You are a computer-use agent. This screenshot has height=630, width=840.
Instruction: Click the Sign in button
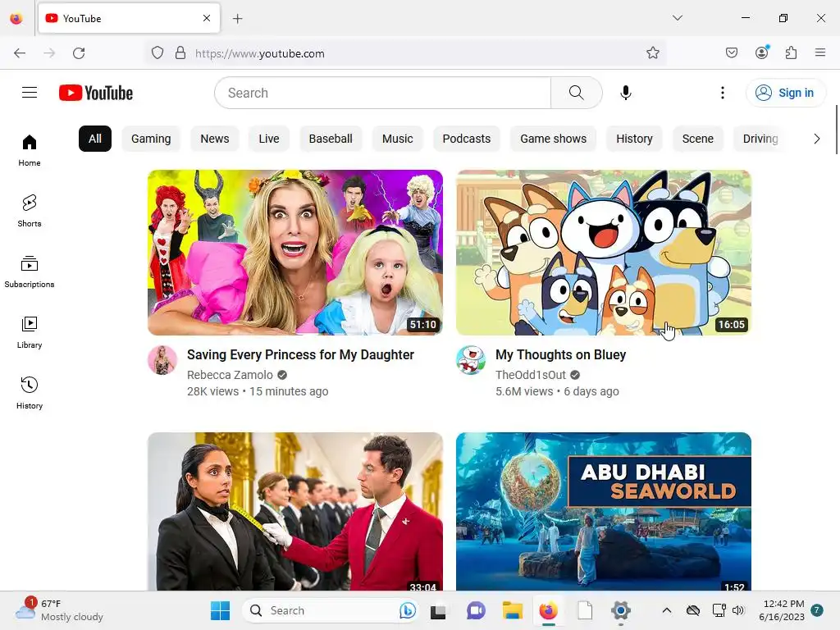tap(785, 93)
